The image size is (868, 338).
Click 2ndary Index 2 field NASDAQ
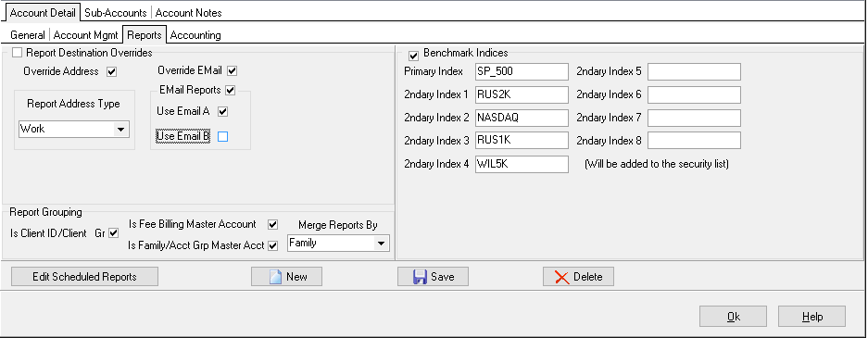[x=522, y=118]
